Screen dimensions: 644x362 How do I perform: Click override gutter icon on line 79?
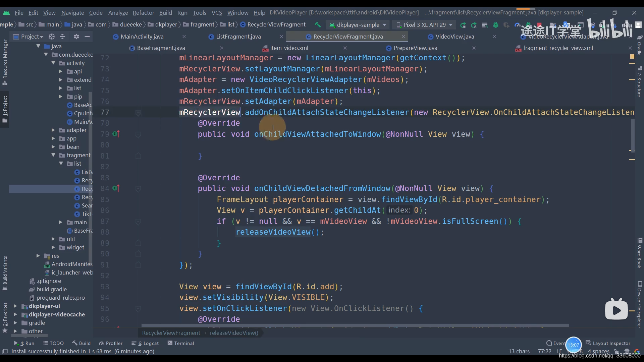pos(116,134)
